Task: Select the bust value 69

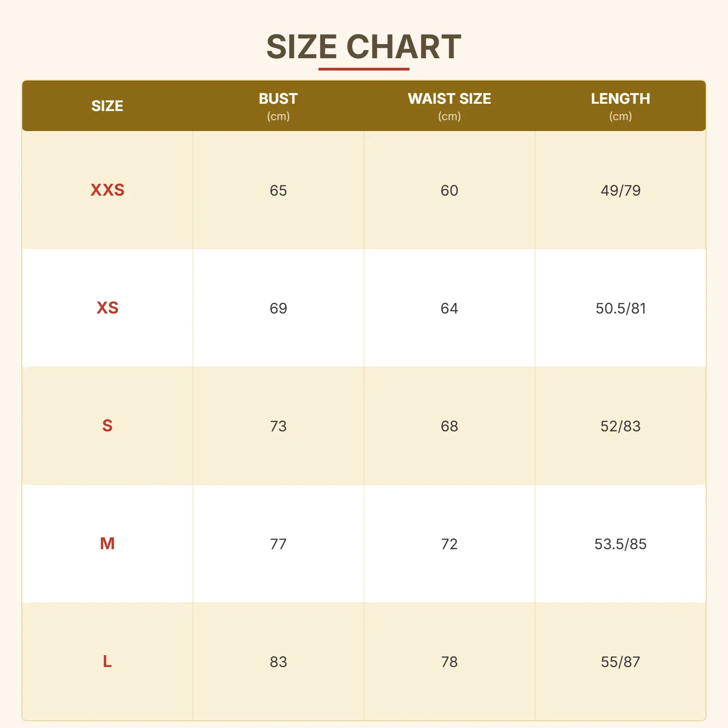Action: pos(278,308)
